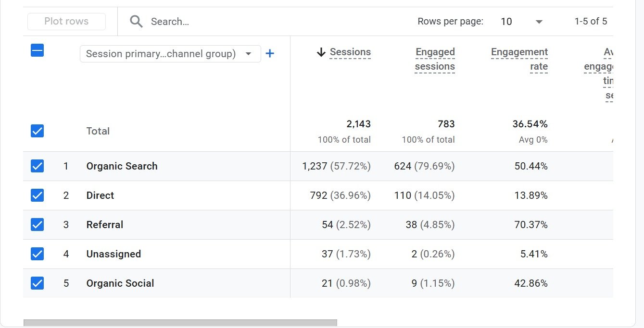644x328 pixels.
Task: Click the plus icon to add dimension
Action: 270,54
